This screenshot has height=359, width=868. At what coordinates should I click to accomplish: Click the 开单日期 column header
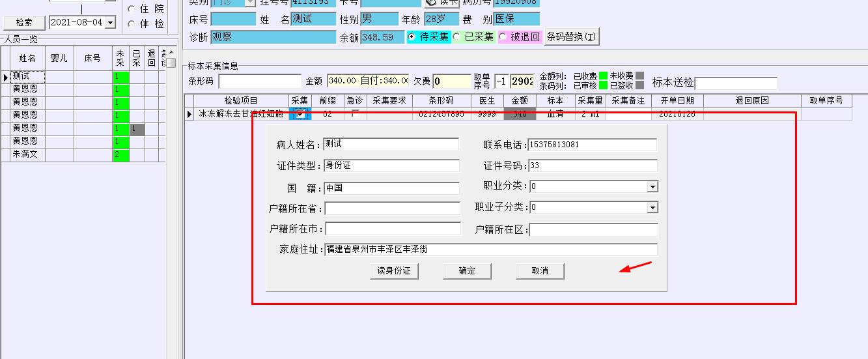pyautogui.click(x=677, y=100)
